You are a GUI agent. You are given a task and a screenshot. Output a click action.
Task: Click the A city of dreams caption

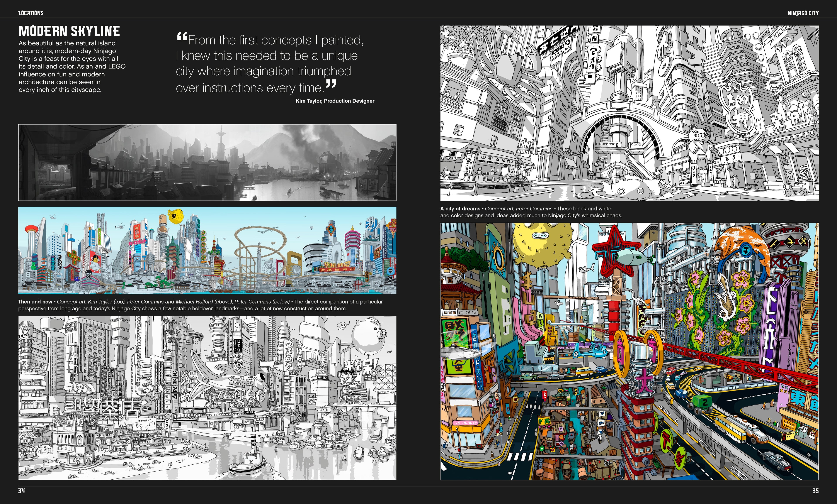pyautogui.click(x=531, y=212)
